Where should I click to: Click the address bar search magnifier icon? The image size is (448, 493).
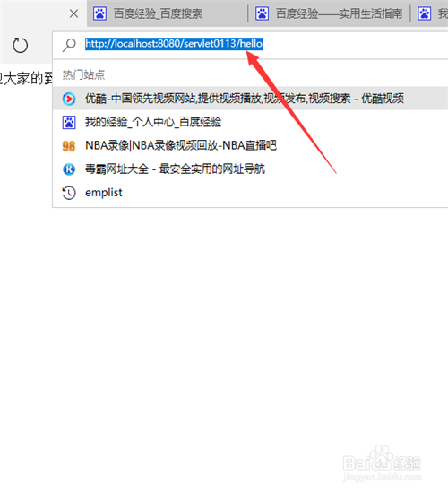(x=69, y=45)
